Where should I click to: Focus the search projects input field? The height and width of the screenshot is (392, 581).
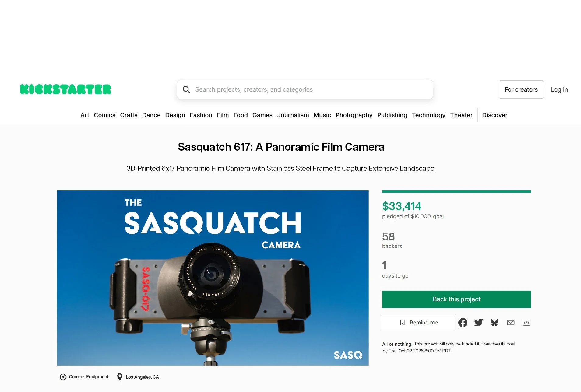[x=305, y=89]
